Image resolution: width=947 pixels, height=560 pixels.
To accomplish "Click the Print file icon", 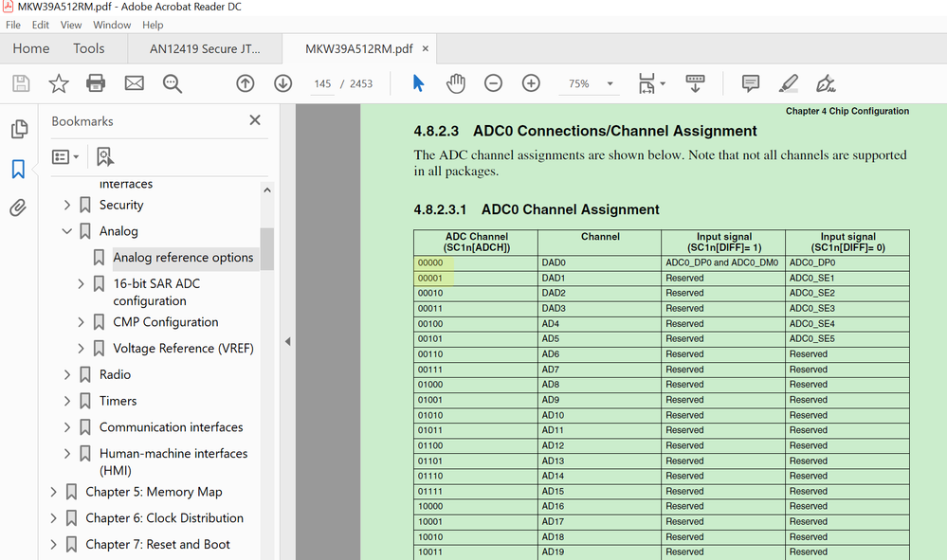I will click(96, 83).
